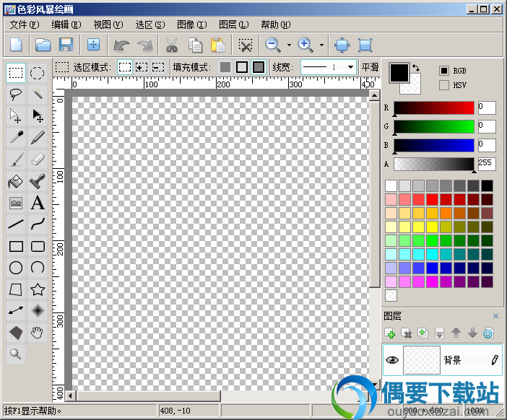The width and height of the screenshot is (507, 420).
Task: Choose add-to-selection mode button
Action: [142, 67]
